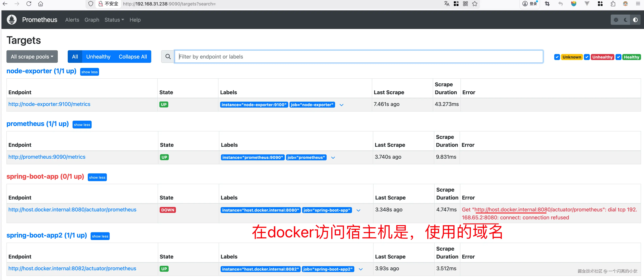Uncheck the Healthy state filter checkbox
The image size is (644, 280).
click(618, 57)
